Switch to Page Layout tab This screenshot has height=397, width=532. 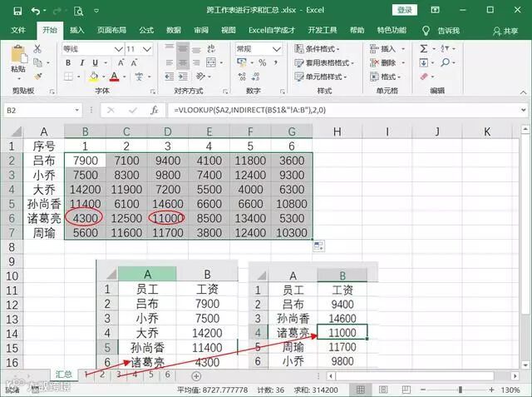(x=111, y=30)
